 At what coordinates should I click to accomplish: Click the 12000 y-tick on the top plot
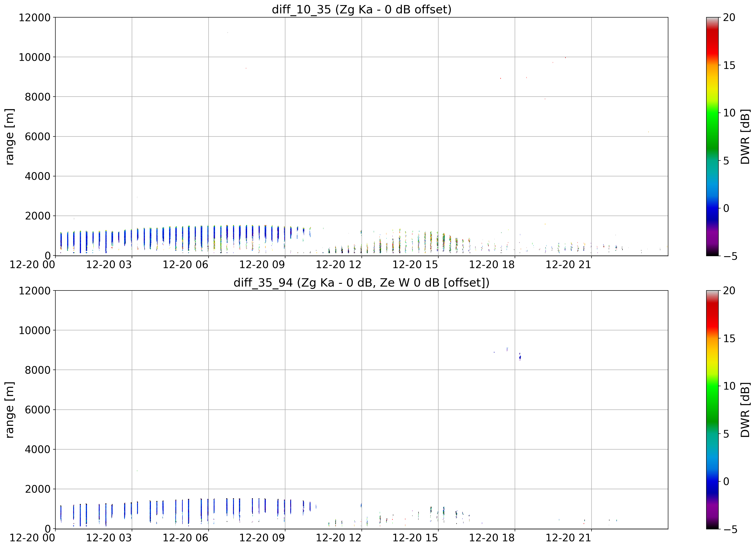coord(35,18)
